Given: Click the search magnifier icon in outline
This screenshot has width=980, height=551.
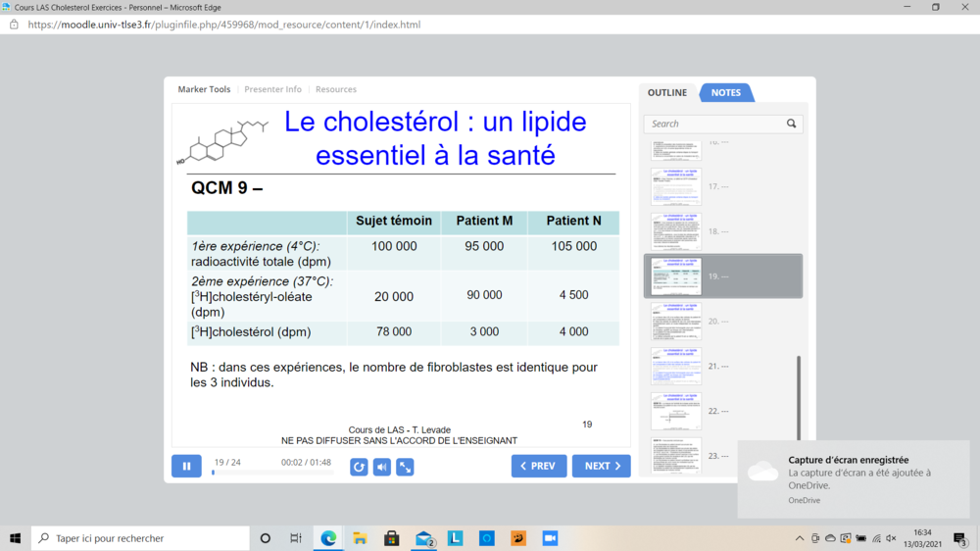Looking at the screenshot, I should [792, 124].
